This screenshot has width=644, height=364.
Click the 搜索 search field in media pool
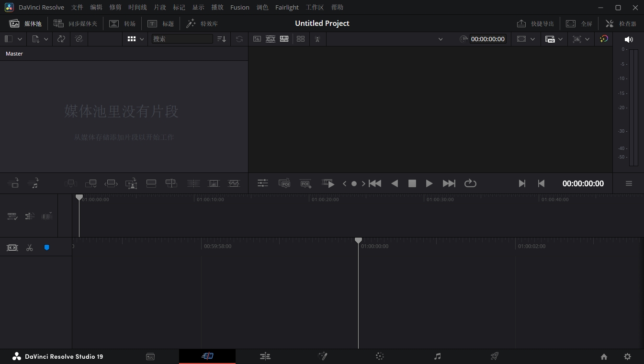coord(182,39)
